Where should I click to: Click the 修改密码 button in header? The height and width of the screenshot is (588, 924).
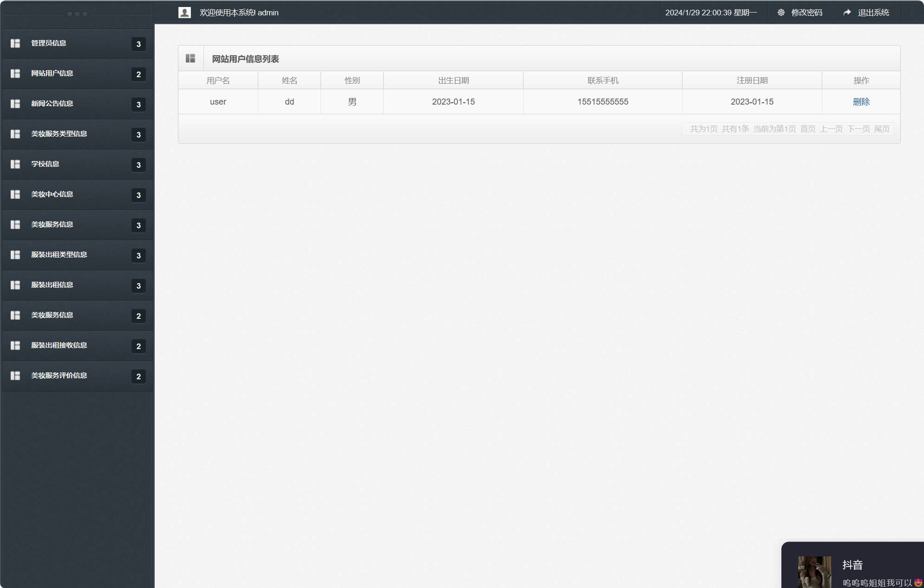pyautogui.click(x=806, y=13)
